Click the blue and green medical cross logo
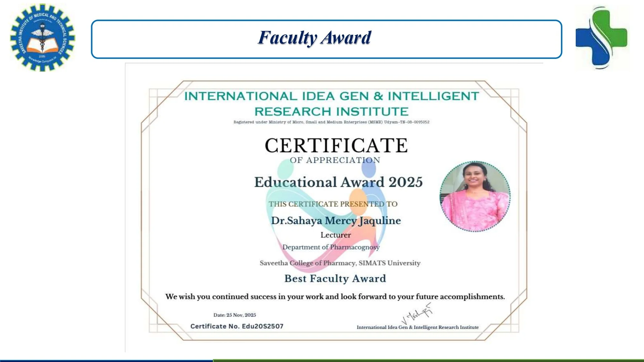The image size is (644, 362). click(601, 38)
